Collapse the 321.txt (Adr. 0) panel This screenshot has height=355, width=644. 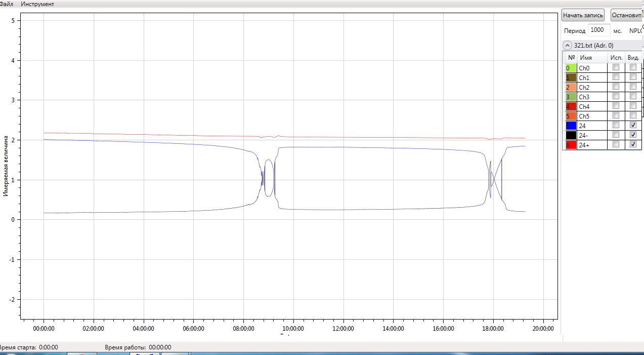click(568, 46)
